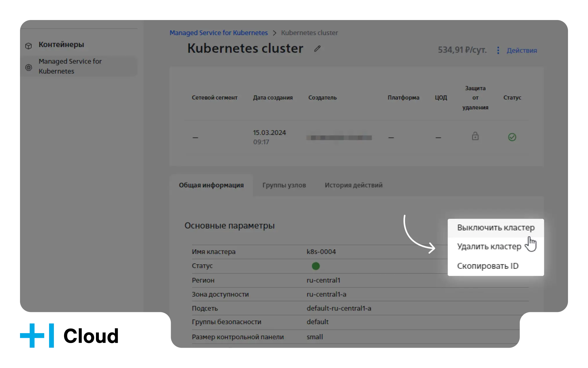Click the pencil edit icon beside Kubernetes cluster title
The height and width of the screenshot is (368, 588).
pyautogui.click(x=317, y=49)
